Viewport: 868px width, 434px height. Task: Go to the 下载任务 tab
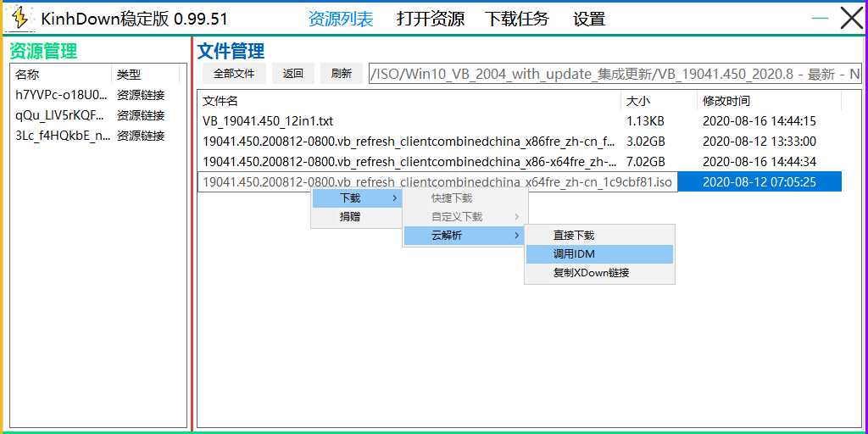click(x=517, y=19)
